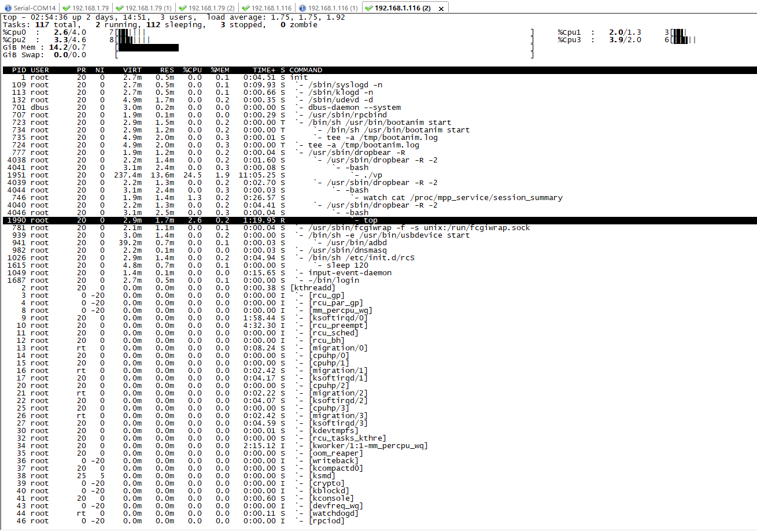The image size is (757, 532).
Task: Select the [ksoftirqd/0] row
Action: [x=378, y=318]
